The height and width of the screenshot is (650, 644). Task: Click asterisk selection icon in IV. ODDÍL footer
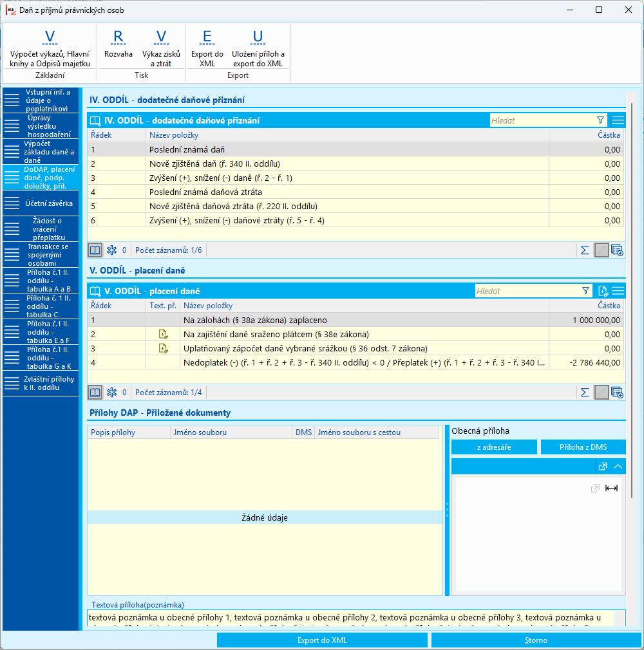111,250
